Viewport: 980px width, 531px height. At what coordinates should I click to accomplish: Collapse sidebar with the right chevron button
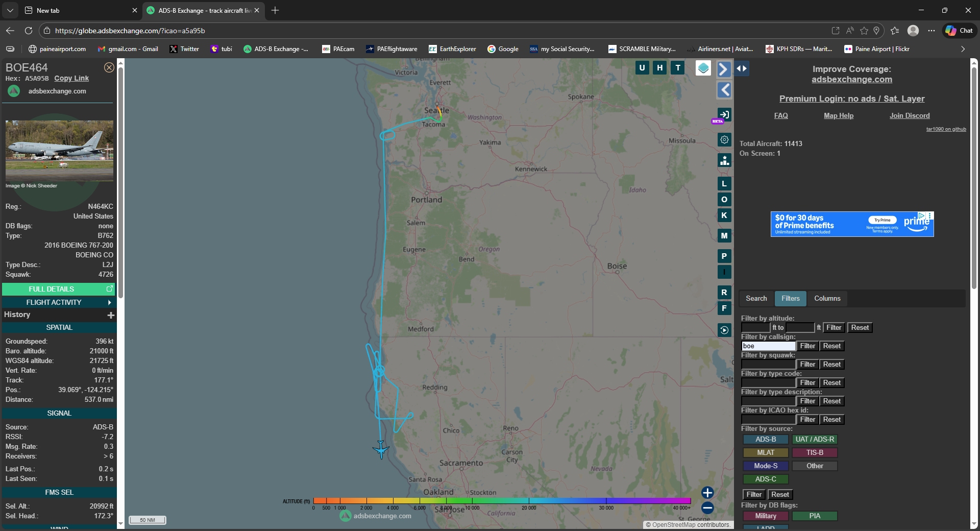pos(724,69)
